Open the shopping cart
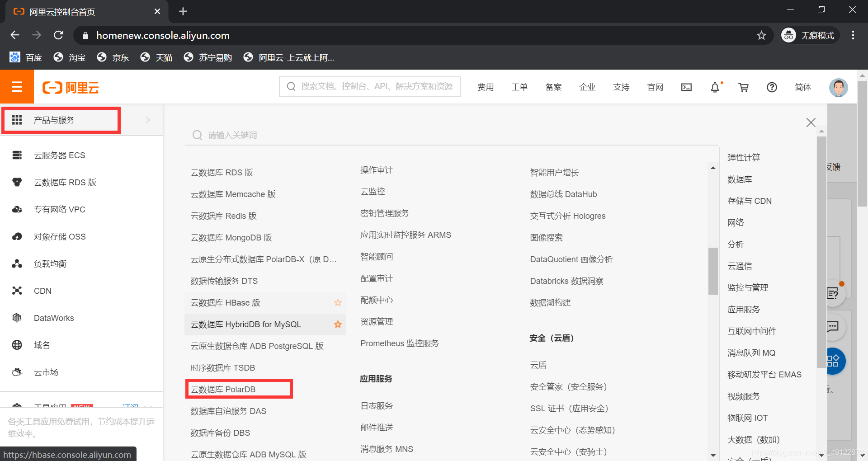This screenshot has width=868, height=461. pyautogui.click(x=743, y=87)
